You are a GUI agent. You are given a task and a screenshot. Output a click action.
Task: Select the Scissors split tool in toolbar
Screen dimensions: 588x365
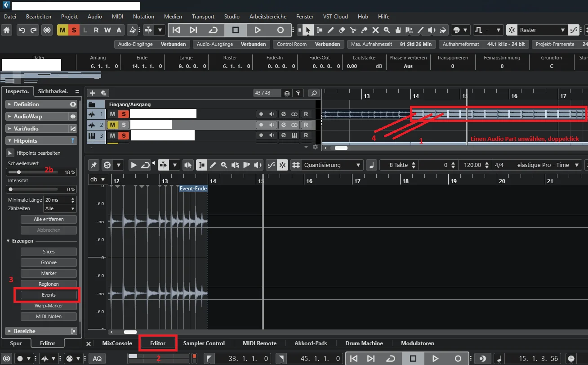(x=353, y=30)
